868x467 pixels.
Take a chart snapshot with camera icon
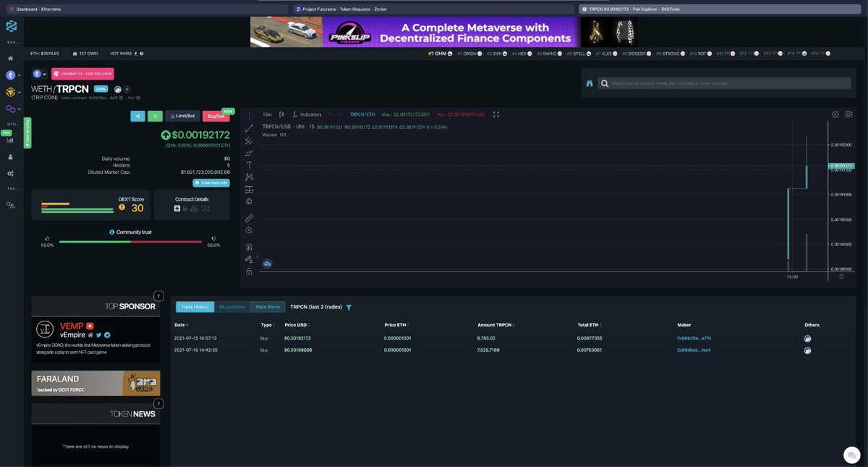(x=848, y=114)
